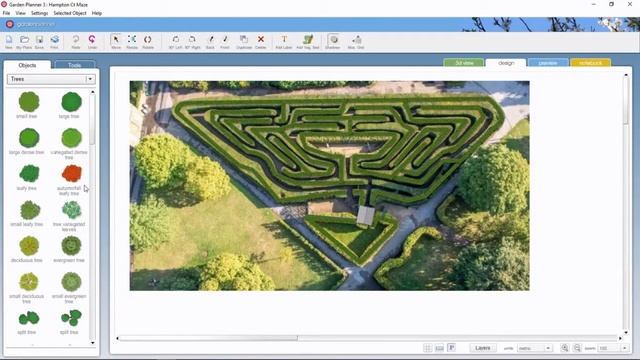The height and width of the screenshot is (360, 640).
Task: Click the object palette's down scroll arrow
Action: pos(93,343)
